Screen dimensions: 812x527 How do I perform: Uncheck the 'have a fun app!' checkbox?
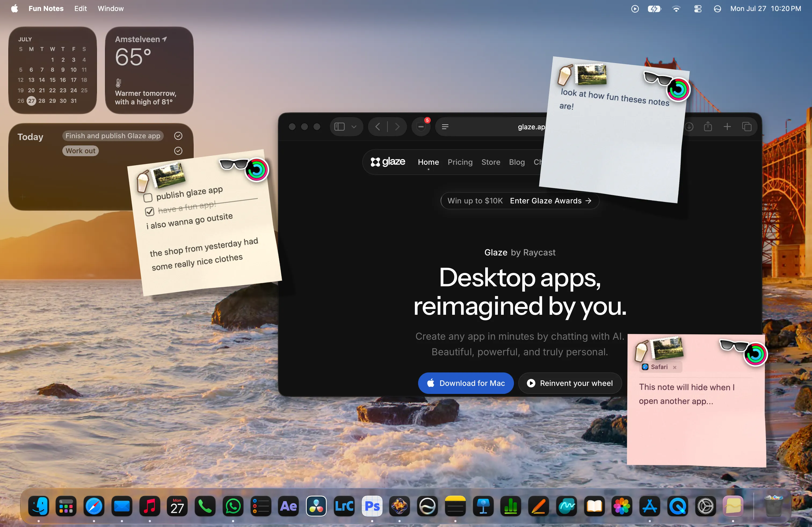(150, 211)
